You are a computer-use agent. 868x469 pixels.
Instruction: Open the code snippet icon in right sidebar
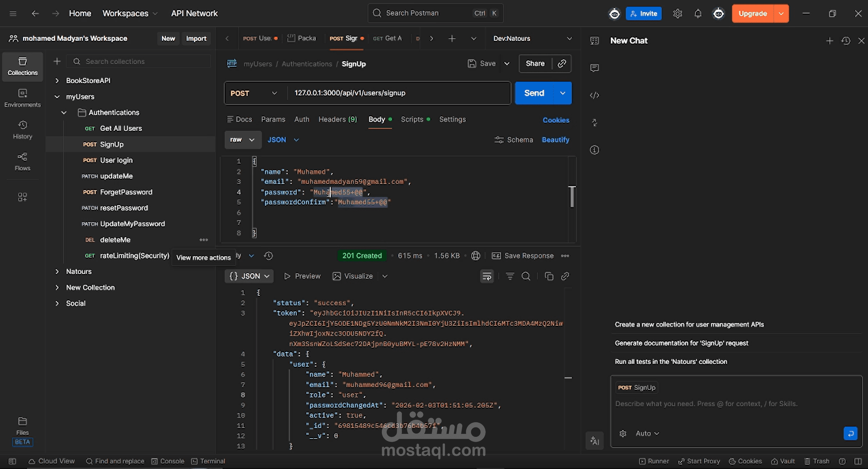(x=594, y=95)
